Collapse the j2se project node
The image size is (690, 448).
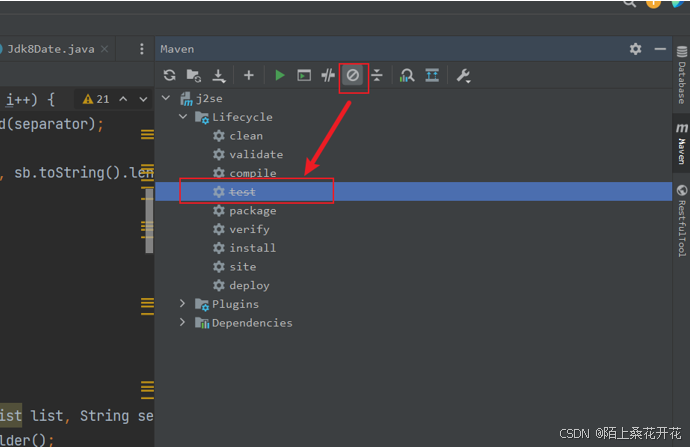point(166,98)
